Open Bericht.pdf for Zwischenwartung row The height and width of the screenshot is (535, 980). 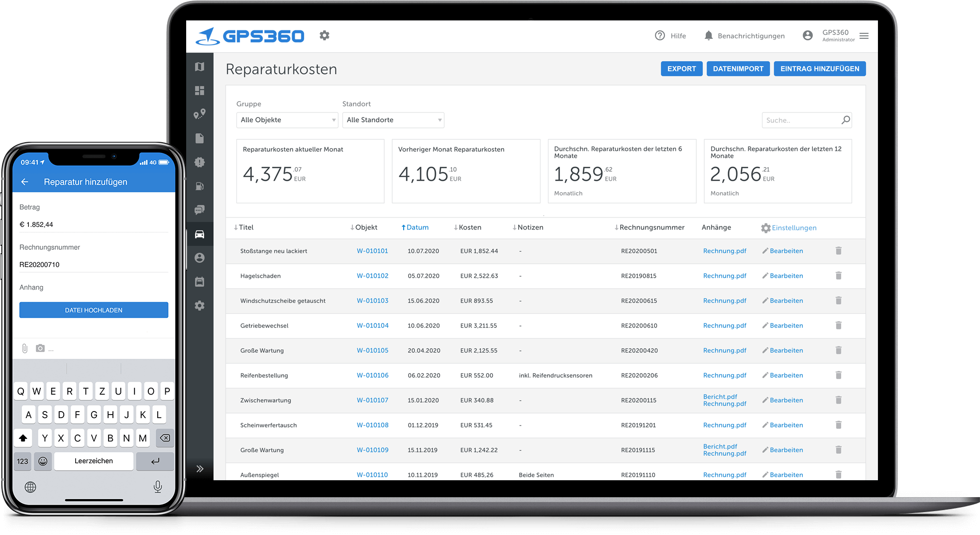[x=720, y=397]
